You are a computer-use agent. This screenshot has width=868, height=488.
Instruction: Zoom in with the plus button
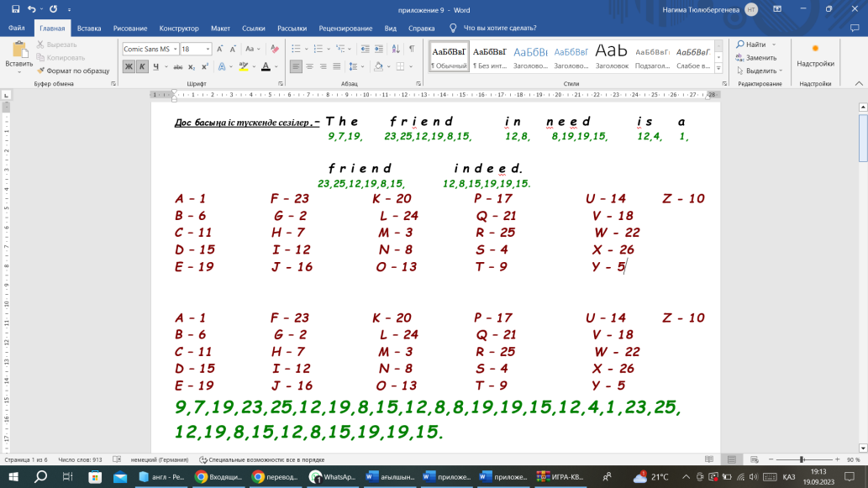click(837, 459)
